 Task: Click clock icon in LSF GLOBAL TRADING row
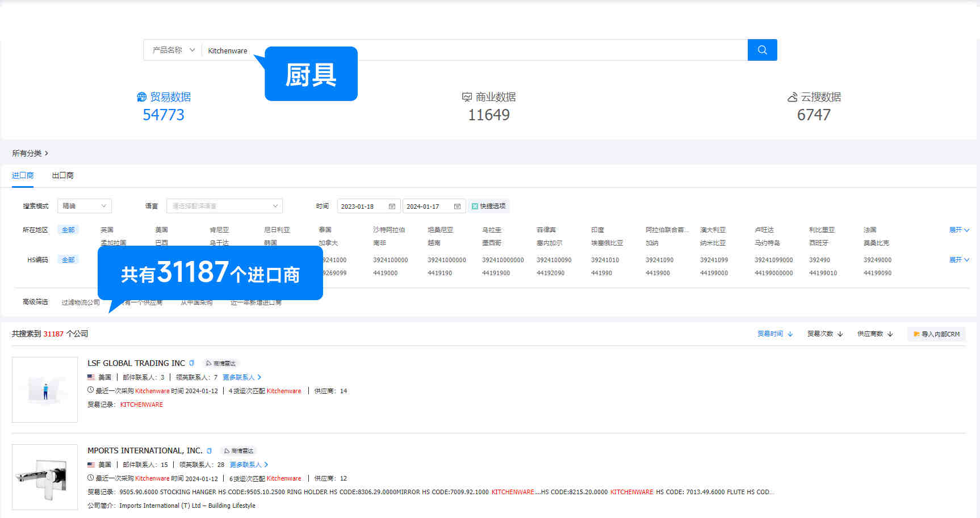tap(90, 390)
